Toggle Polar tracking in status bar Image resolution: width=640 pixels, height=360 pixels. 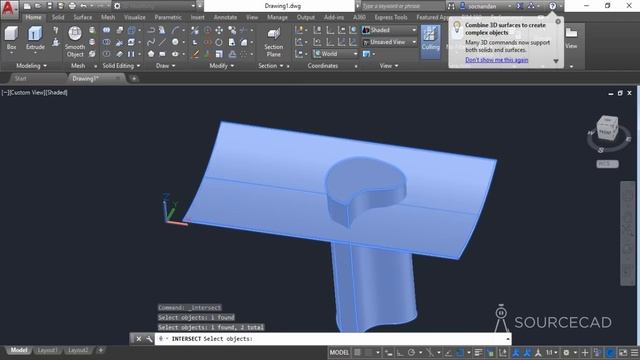click(411, 352)
